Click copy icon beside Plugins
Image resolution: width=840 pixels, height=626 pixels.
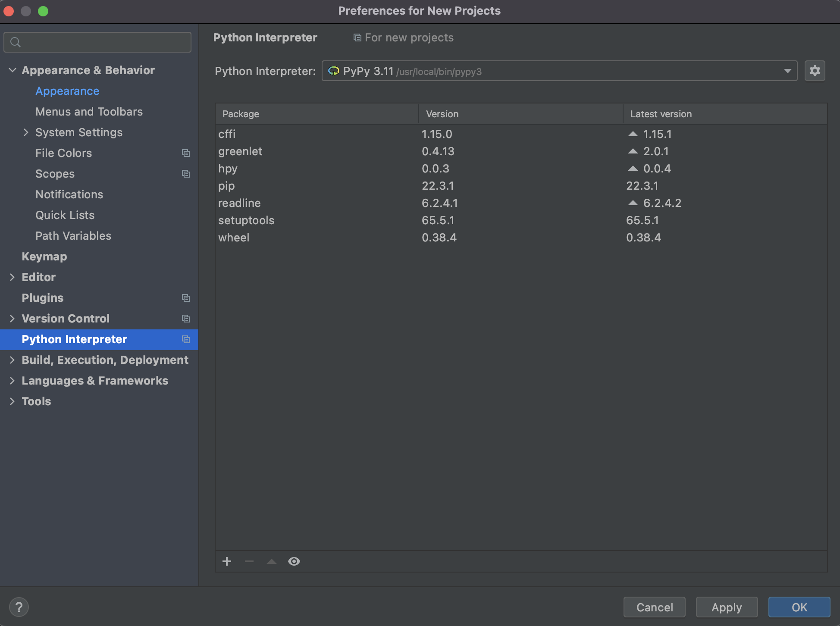186,298
